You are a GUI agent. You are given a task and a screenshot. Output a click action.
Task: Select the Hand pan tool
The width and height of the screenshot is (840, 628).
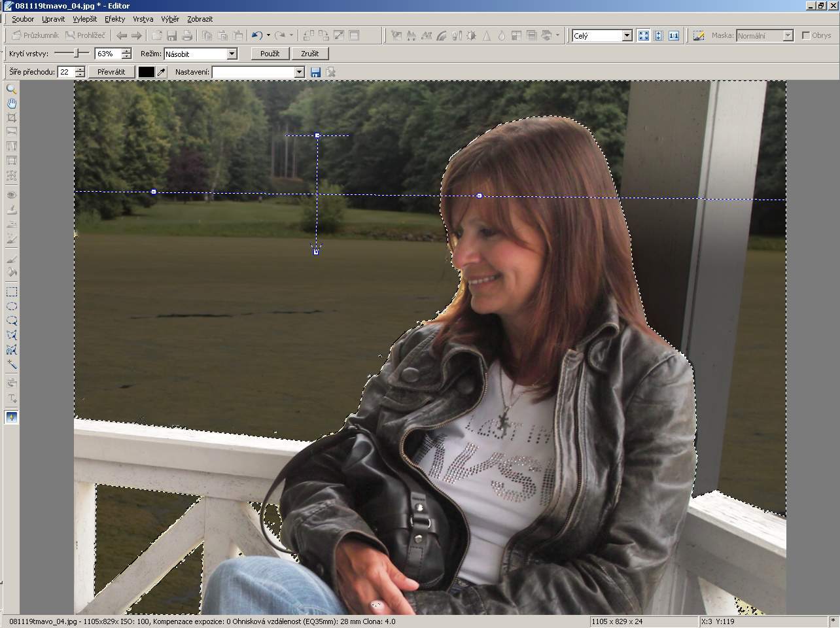(11, 103)
